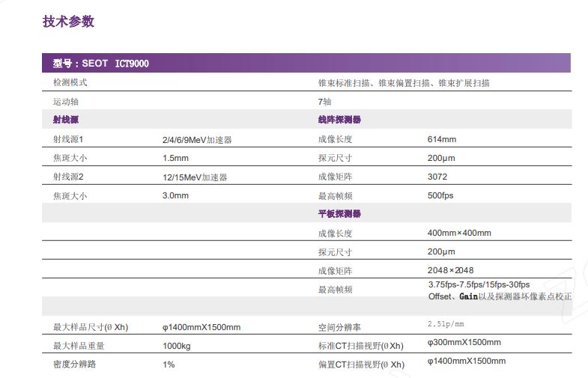Click 焦斑大小 label beside 3.0mm
Viewport: 588px width, 378px height.
(x=70, y=195)
